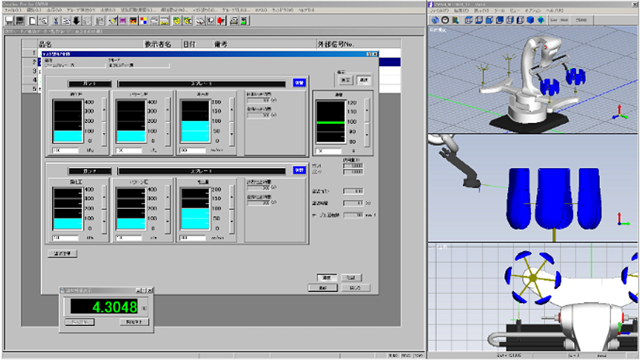Click the left toggle button above the 80-120 gauge
The width and height of the screenshot is (640, 360).
345,80
